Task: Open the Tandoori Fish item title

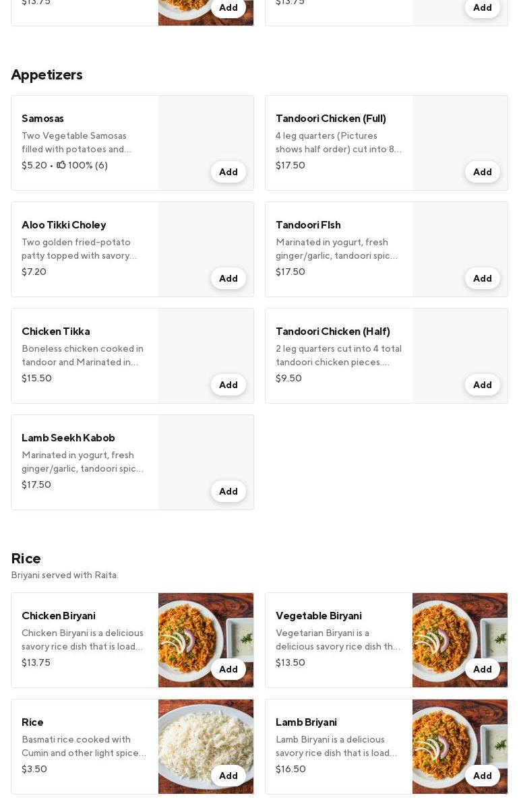Action: [308, 225]
